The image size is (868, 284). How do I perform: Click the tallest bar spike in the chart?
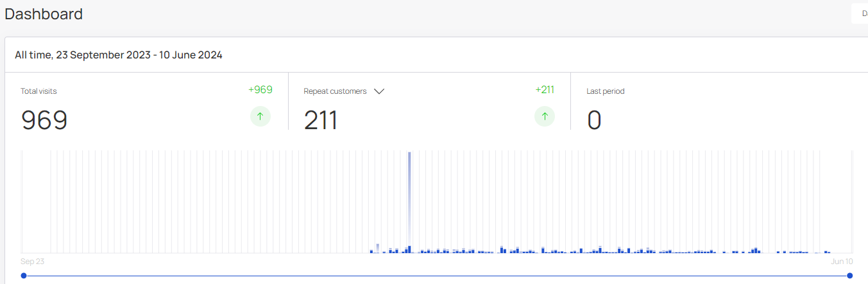[x=409, y=199]
